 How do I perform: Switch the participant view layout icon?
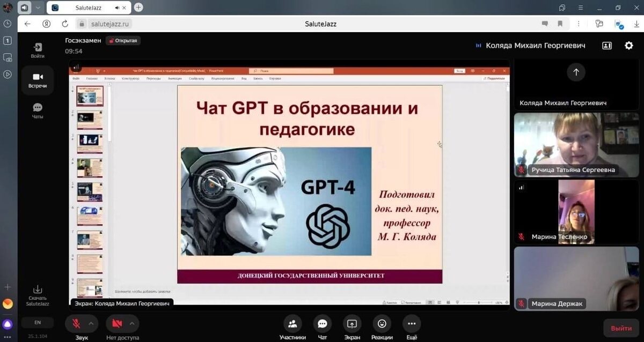pos(607,46)
